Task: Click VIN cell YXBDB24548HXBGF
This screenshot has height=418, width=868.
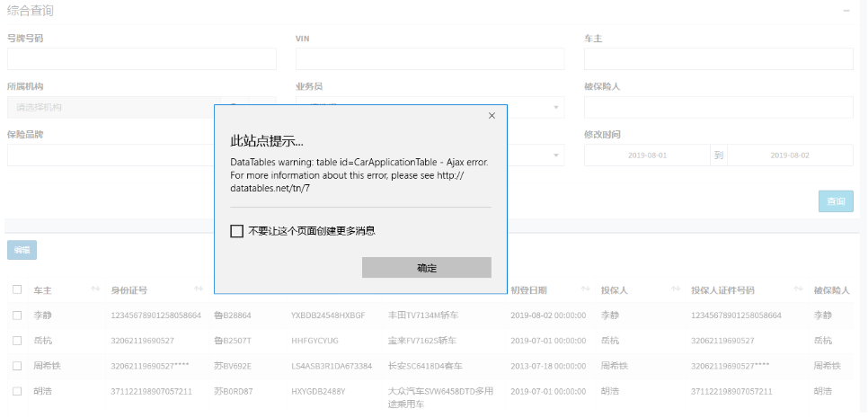Action: [328, 315]
